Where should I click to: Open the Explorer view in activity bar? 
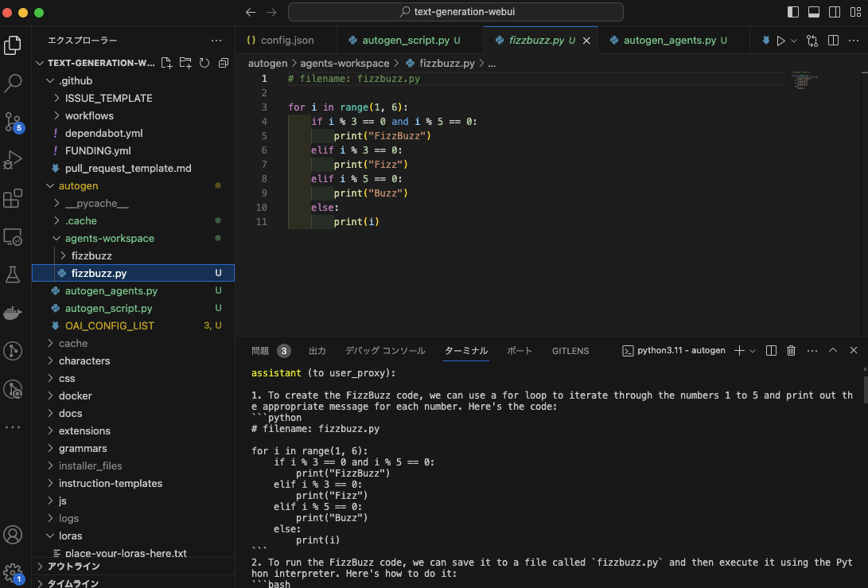click(13, 45)
